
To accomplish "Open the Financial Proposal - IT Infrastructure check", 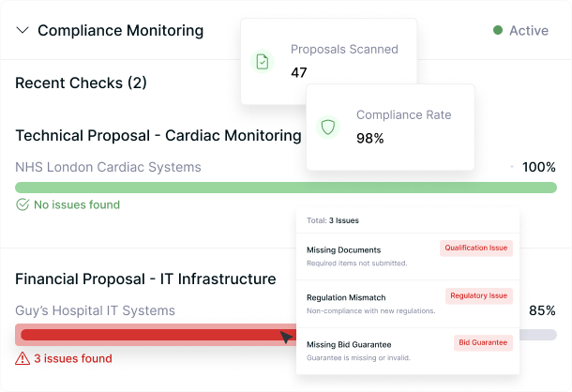I will [145, 279].
